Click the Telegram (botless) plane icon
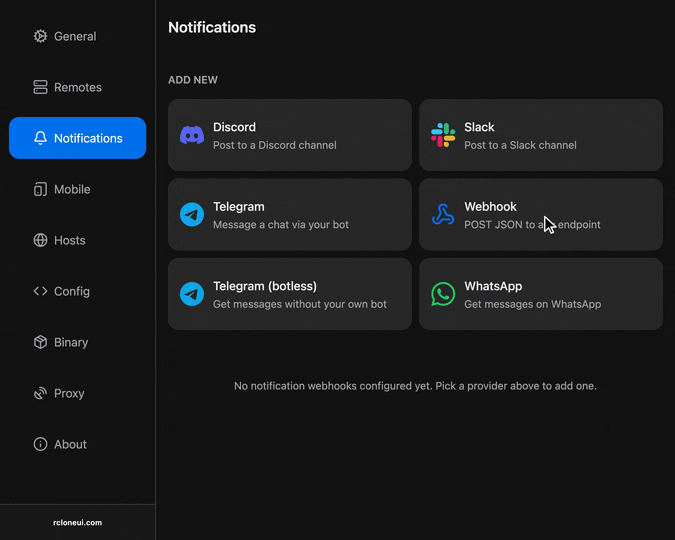Image resolution: width=675 pixels, height=540 pixels. pyautogui.click(x=192, y=294)
